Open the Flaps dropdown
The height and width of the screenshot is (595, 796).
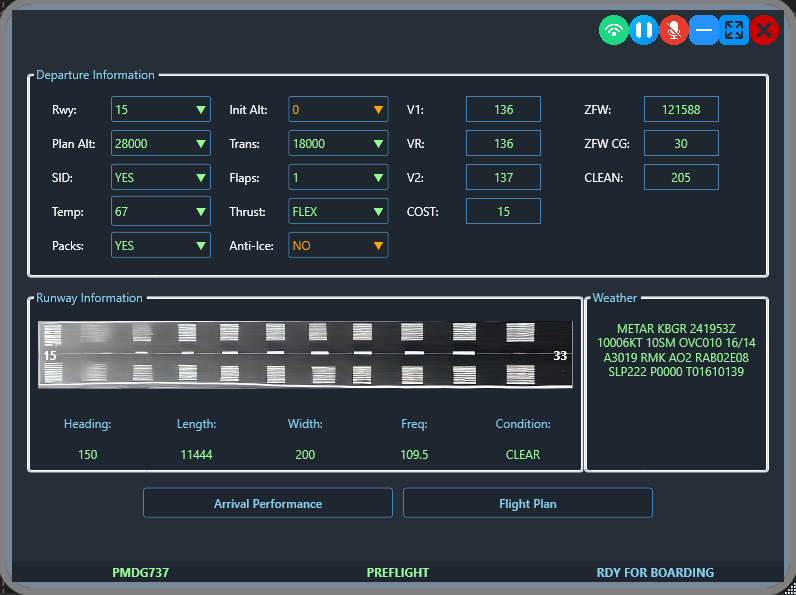pos(338,178)
